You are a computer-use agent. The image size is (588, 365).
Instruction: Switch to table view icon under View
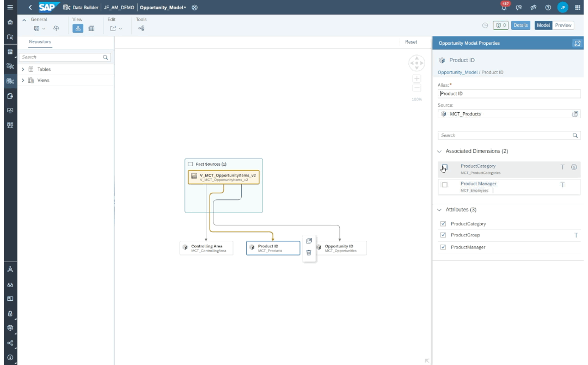coord(91,28)
